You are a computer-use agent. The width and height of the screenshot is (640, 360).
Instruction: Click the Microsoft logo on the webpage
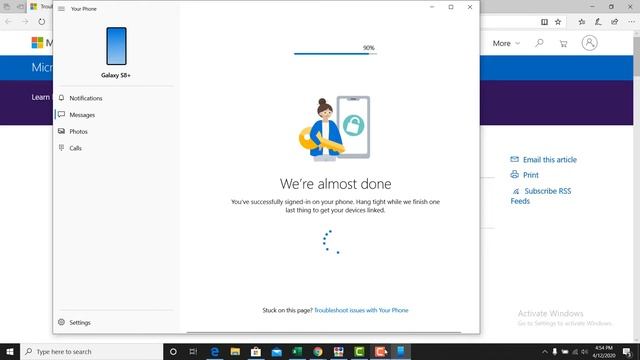click(x=38, y=42)
